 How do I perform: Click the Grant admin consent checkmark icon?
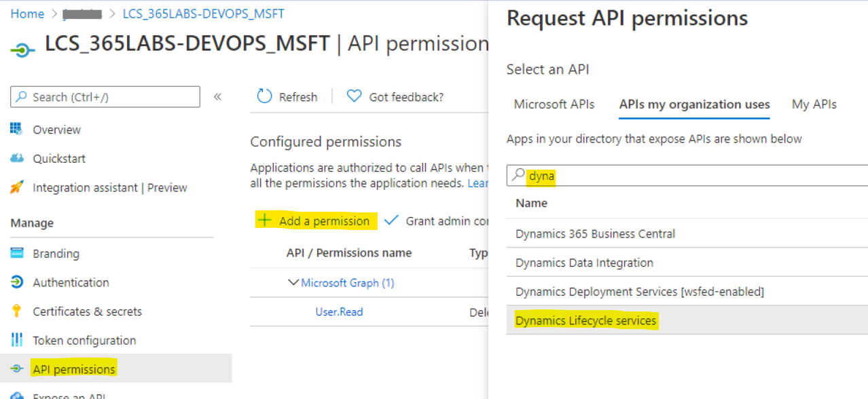click(391, 220)
